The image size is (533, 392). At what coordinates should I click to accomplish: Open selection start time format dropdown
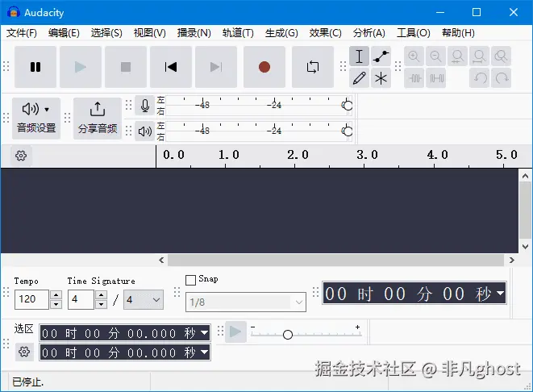tap(205, 333)
